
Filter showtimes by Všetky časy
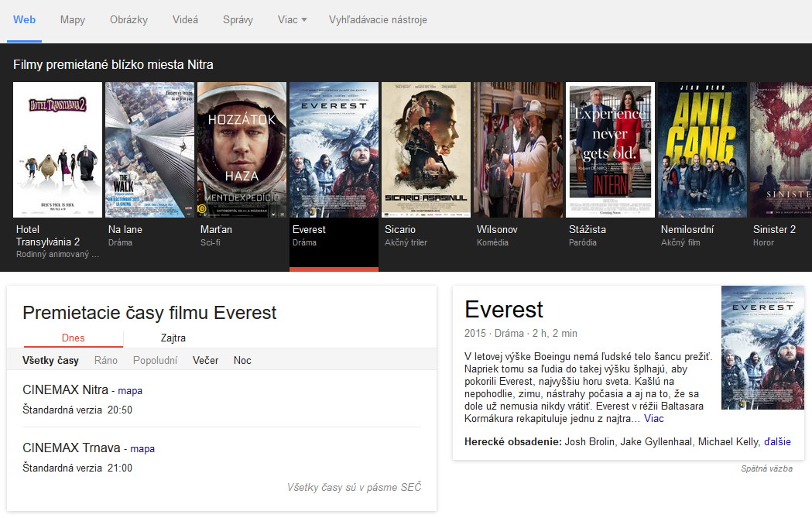[50, 361]
